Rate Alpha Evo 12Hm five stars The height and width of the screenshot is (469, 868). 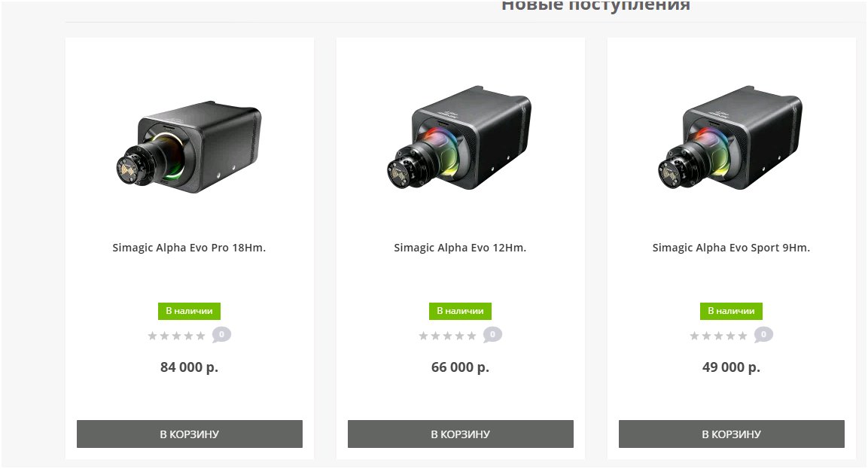(471, 336)
